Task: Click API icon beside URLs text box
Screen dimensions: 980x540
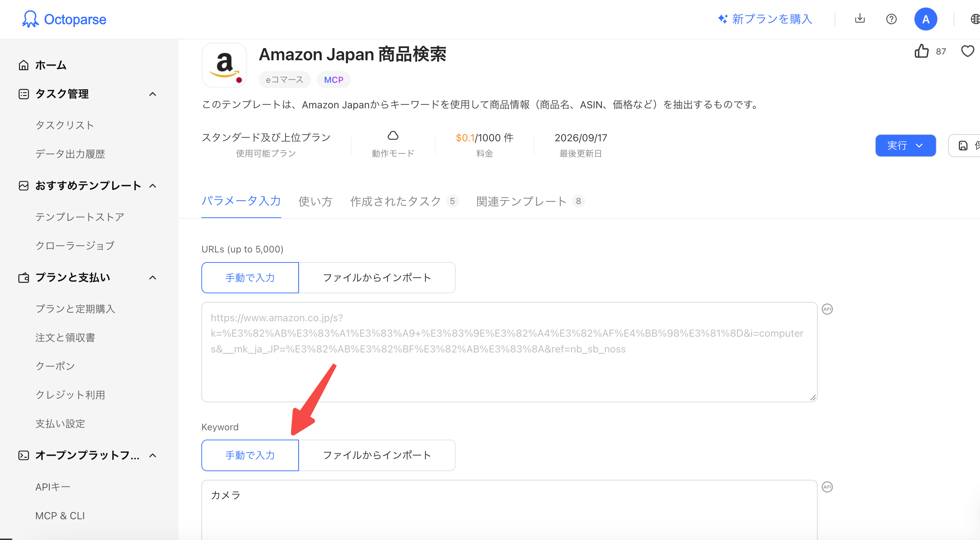Action: click(827, 309)
